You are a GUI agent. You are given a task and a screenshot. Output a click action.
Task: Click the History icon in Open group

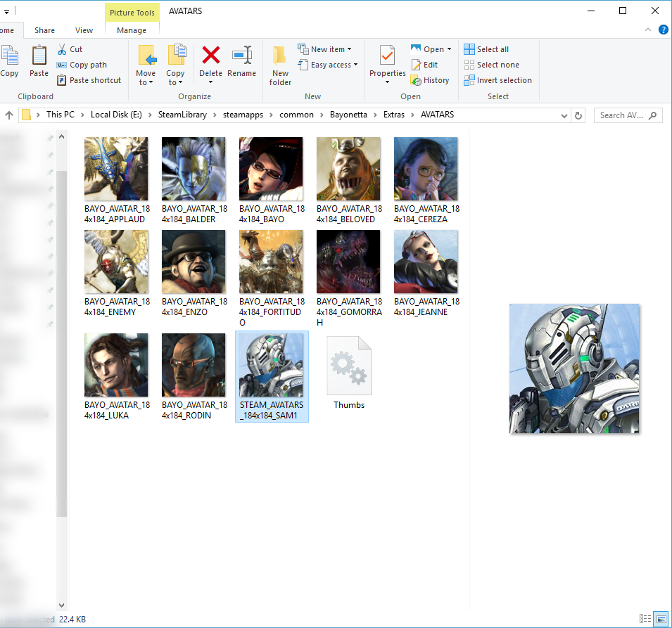coord(416,80)
